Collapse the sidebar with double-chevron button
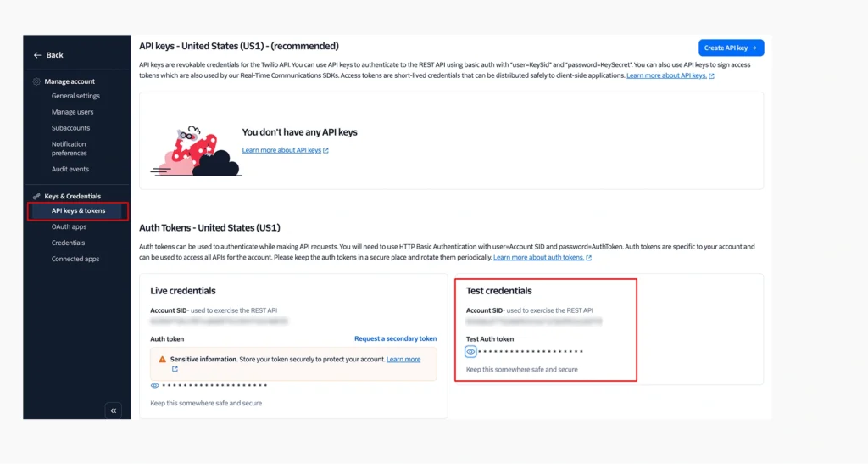This screenshot has width=868, height=464. point(114,411)
